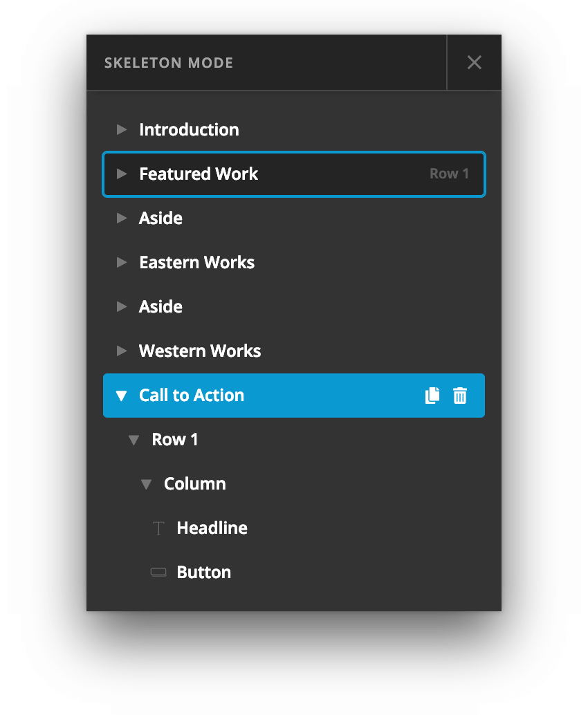The height and width of the screenshot is (715, 588).
Task: Select the Call to Action section label
Action: 192,396
